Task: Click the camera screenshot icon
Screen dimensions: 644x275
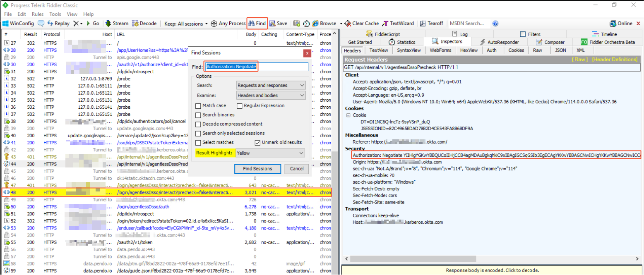Action: tap(296, 24)
